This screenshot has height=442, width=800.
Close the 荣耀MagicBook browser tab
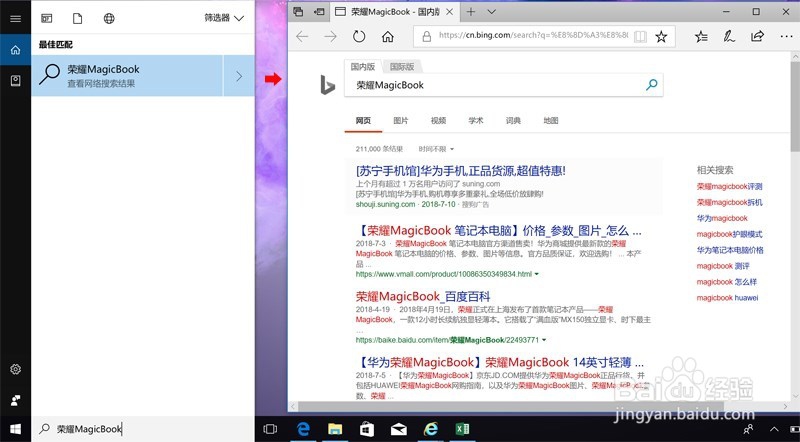[x=449, y=12]
